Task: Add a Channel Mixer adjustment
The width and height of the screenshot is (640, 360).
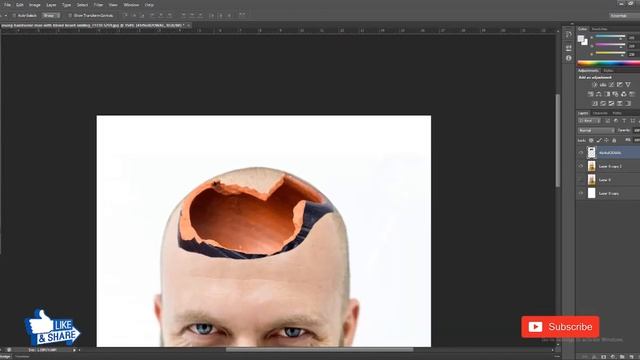Action: click(624, 94)
